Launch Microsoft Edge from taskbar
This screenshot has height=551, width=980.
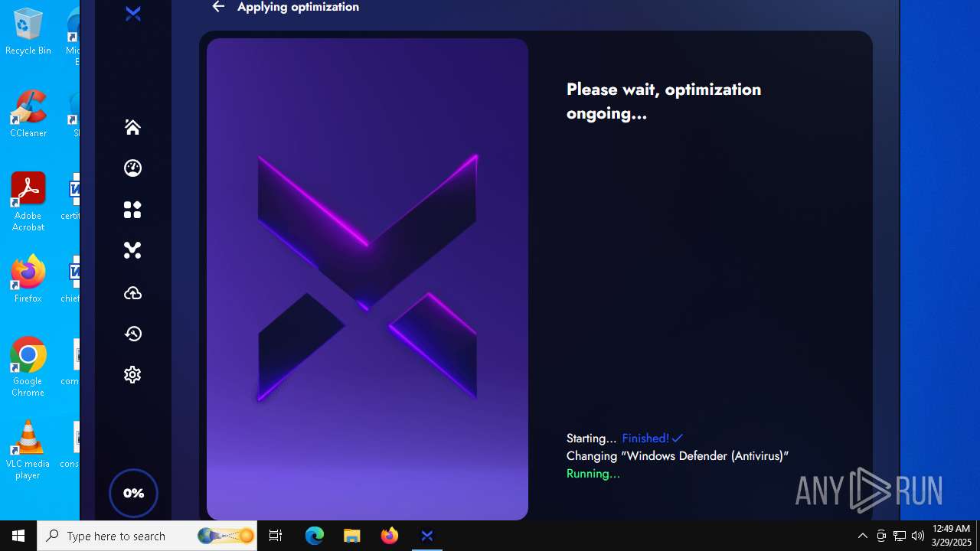[315, 536]
